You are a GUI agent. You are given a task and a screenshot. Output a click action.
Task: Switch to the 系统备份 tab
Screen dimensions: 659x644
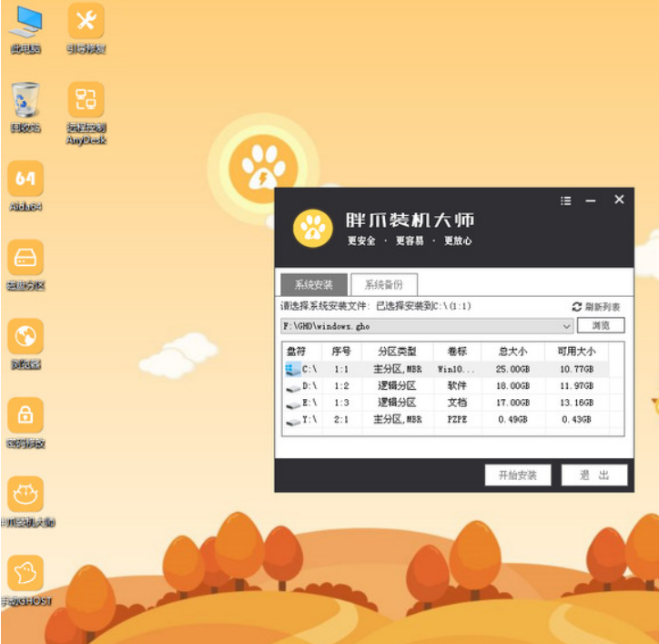(384, 285)
